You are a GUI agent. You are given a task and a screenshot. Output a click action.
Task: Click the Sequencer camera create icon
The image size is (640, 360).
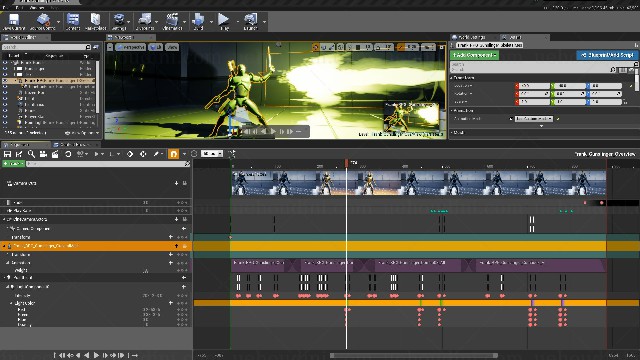(x=43, y=154)
